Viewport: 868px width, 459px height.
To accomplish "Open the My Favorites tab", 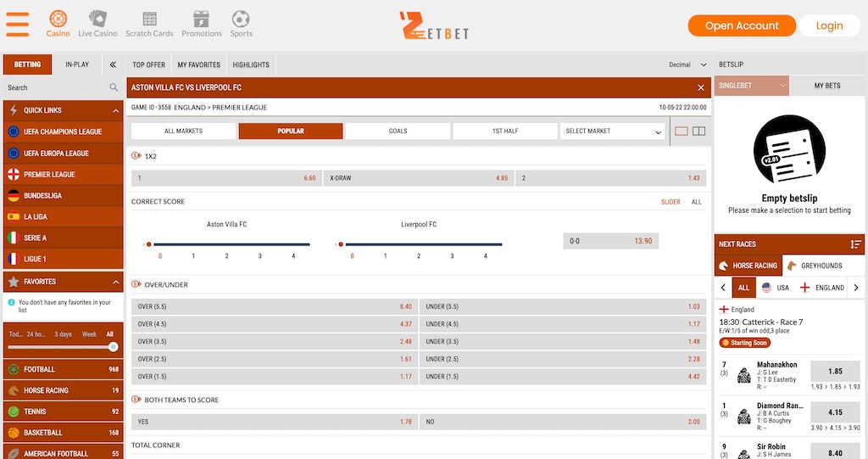I will 198,64.
